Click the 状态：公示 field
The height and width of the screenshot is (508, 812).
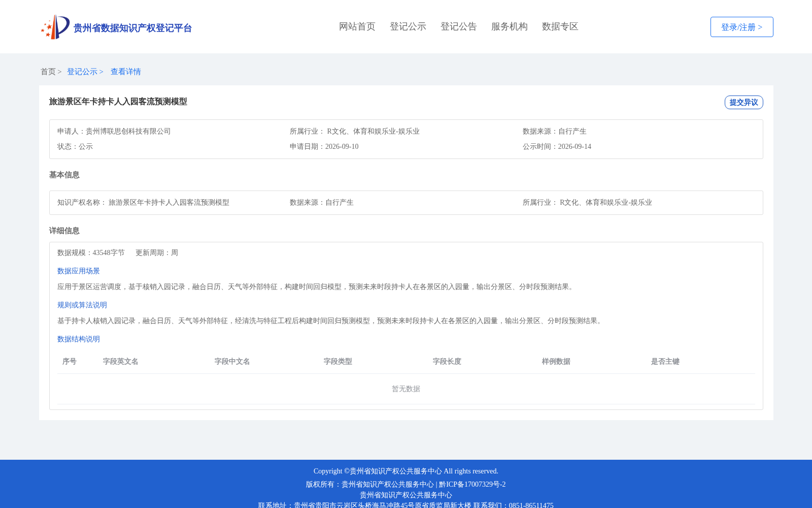click(x=75, y=147)
